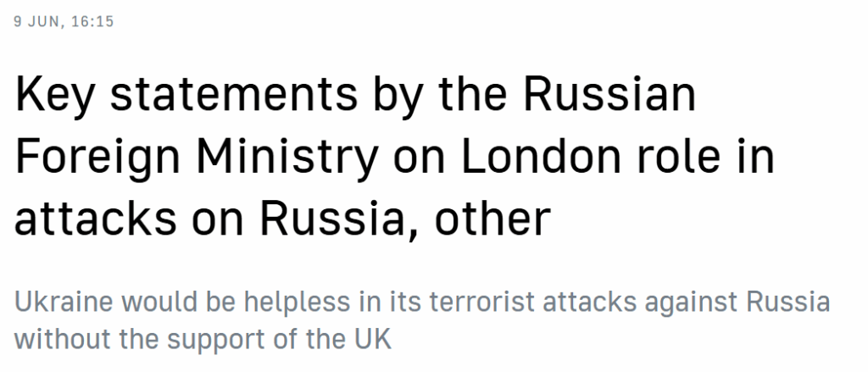This screenshot has height=372, width=868.
Task: Select the word "Foreign" in the headline
Action: (x=97, y=159)
